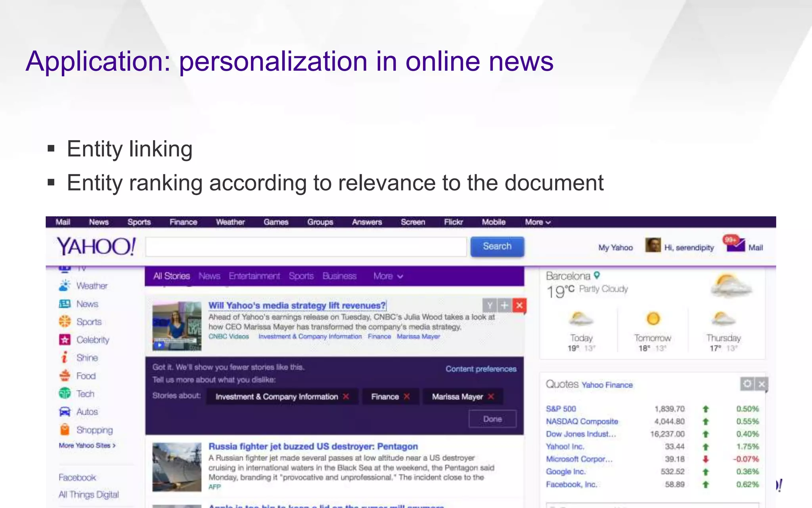The height and width of the screenshot is (508, 812).
Task: Switch to the Sports stories tab
Action: pos(301,276)
